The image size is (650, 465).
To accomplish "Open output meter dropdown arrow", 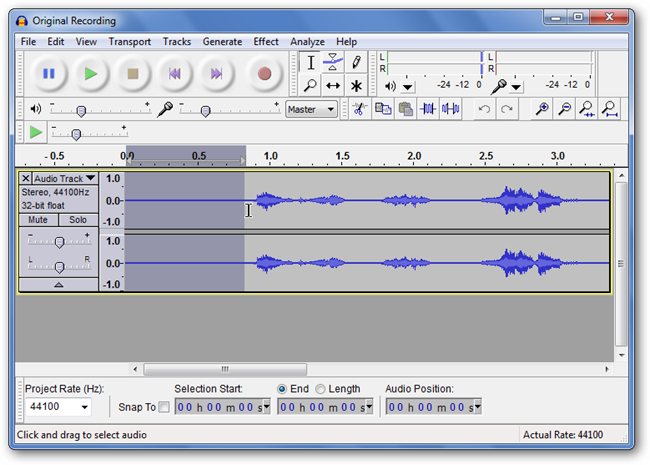I will [407, 87].
